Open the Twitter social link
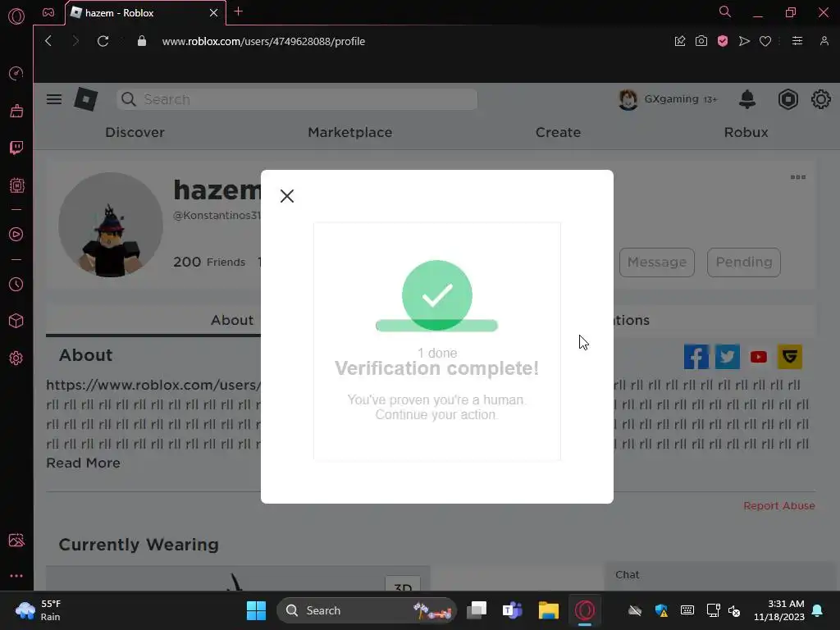This screenshot has width=840, height=630. 727,357
